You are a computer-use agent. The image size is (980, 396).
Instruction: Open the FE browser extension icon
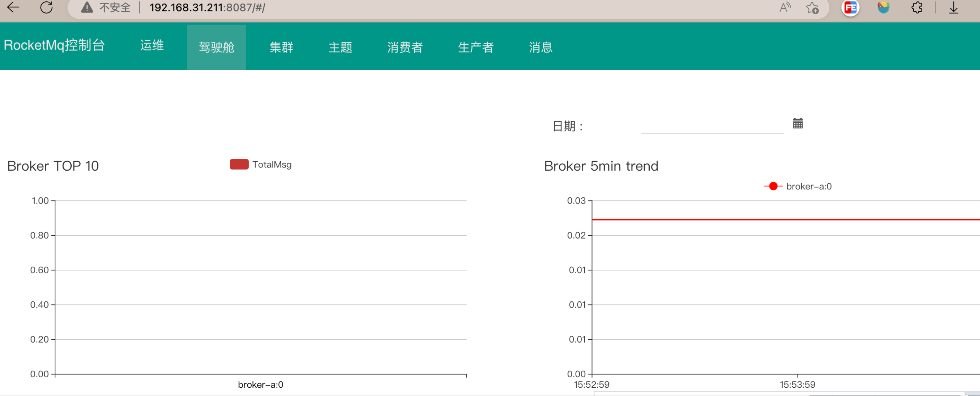click(850, 8)
